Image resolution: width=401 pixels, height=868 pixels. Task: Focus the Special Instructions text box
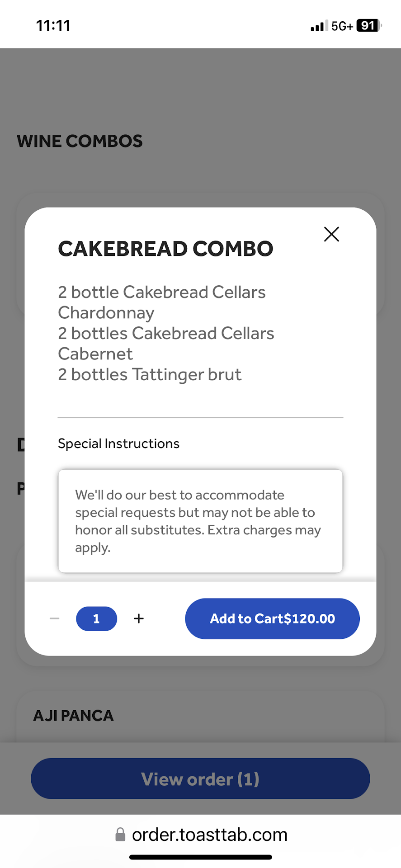pos(200,521)
